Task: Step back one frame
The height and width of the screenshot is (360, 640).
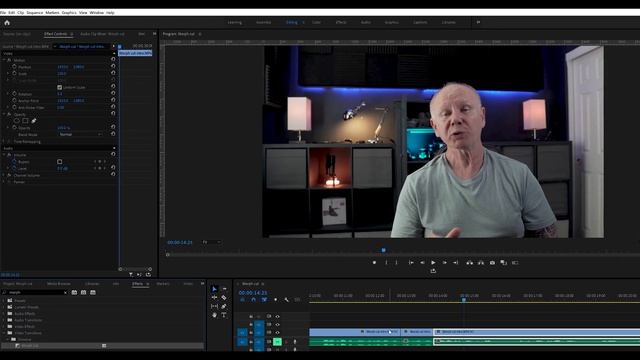Action: coord(422,263)
